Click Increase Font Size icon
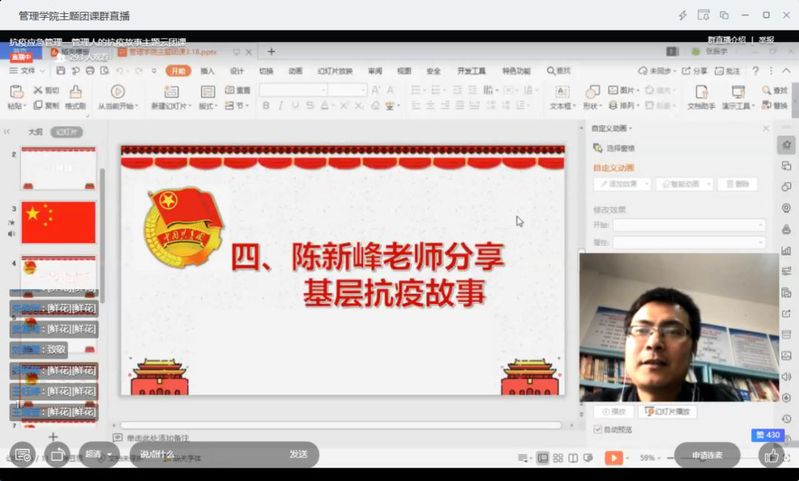 [x=376, y=90]
